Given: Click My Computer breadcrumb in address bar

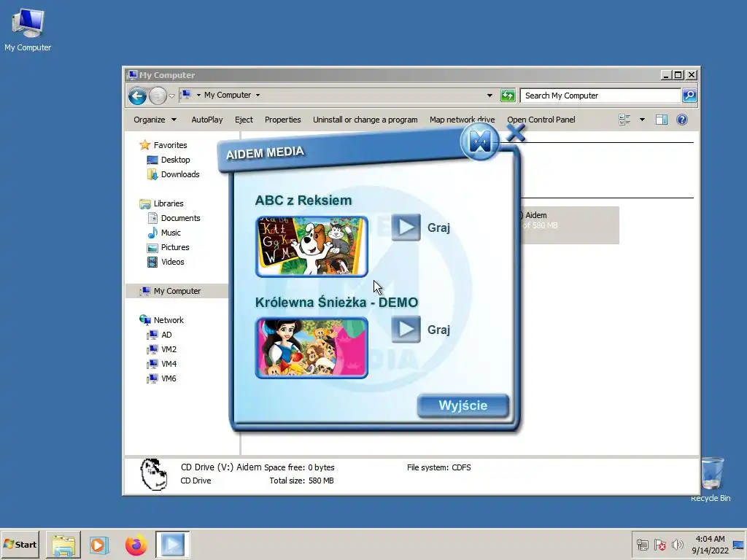Looking at the screenshot, I should (x=228, y=96).
